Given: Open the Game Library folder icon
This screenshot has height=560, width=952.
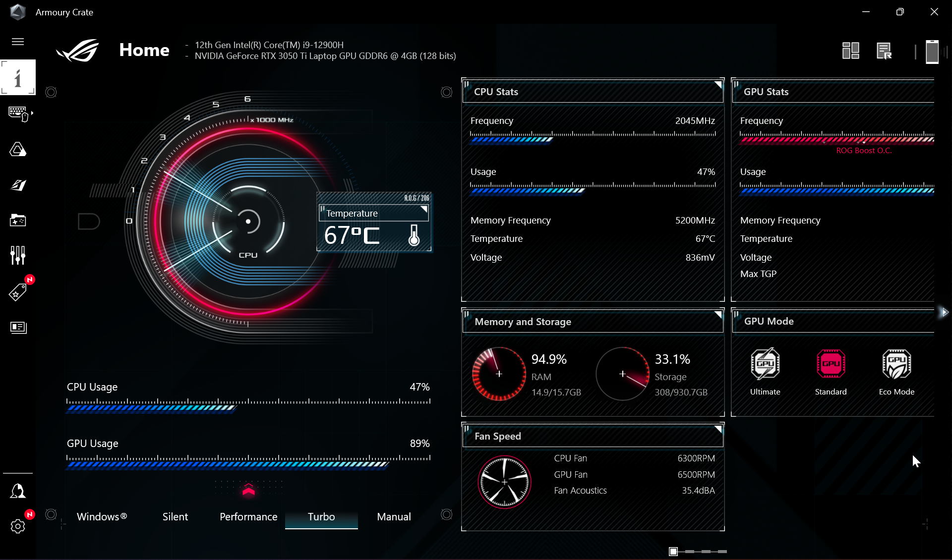Looking at the screenshot, I should point(18,220).
